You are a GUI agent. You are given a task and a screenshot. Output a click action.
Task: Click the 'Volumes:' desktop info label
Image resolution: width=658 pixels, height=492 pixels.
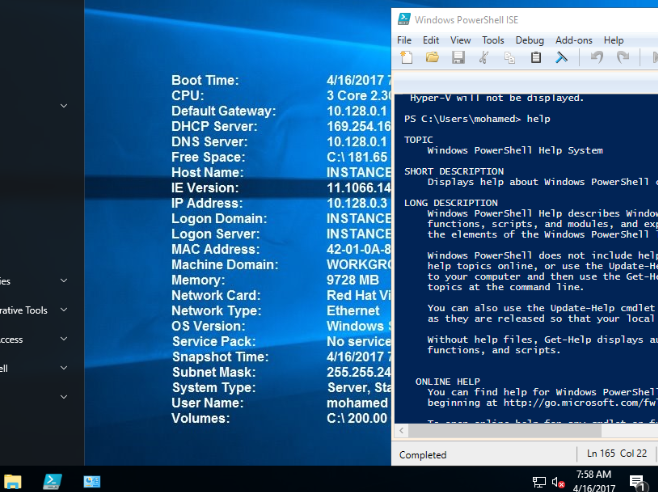(x=200, y=418)
